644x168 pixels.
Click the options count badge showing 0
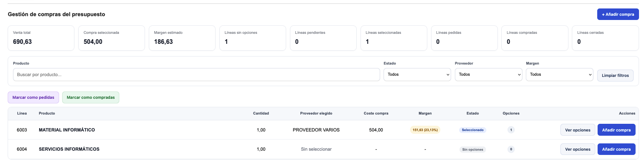pyautogui.click(x=511, y=149)
